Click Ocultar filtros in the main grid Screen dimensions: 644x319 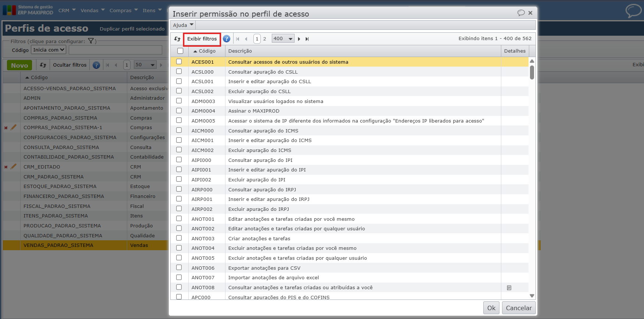click(x=70, y=65)
